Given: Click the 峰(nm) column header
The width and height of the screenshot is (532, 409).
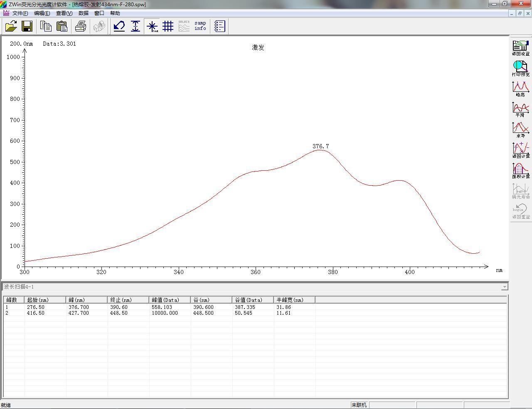Looking at the screenshot, I should pos(87,300).
